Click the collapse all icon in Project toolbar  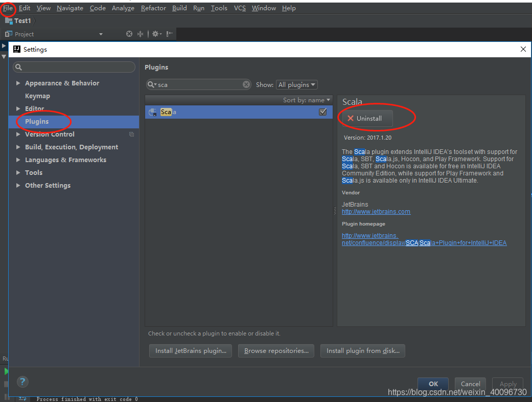coord(140,34)
